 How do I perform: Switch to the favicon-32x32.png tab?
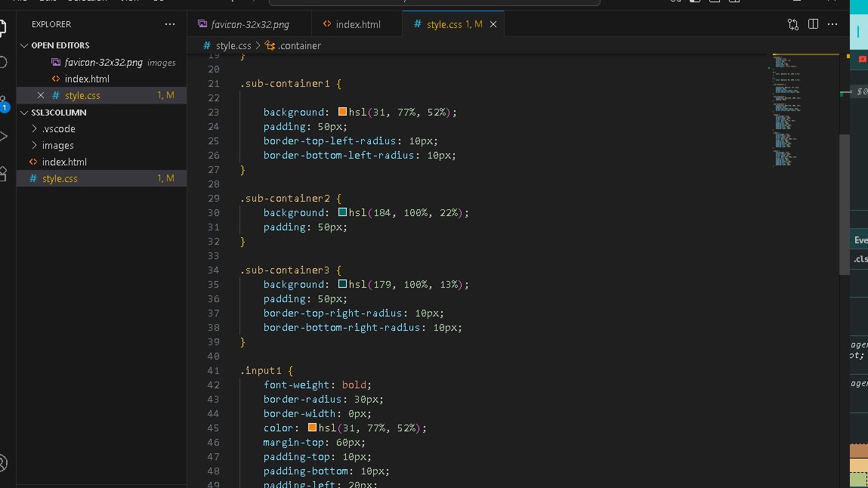tap(249, 23)
